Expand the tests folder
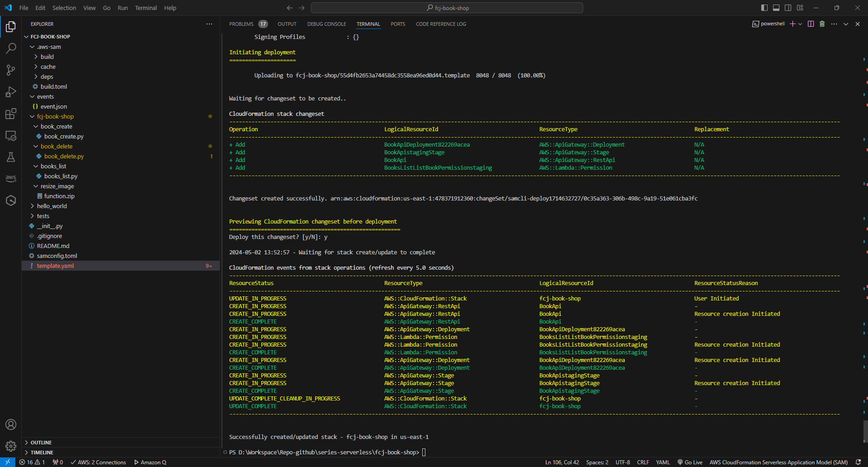This screenshot has height=467, width=868. 32,216
